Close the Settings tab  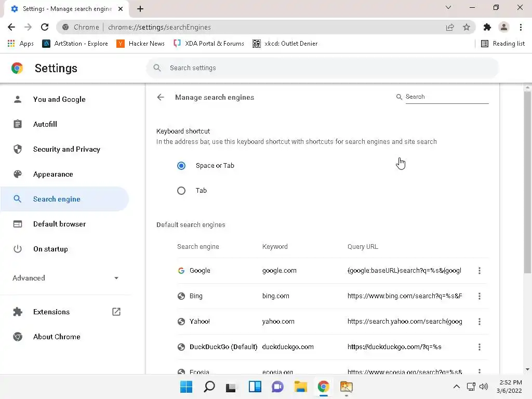(121, 9)
